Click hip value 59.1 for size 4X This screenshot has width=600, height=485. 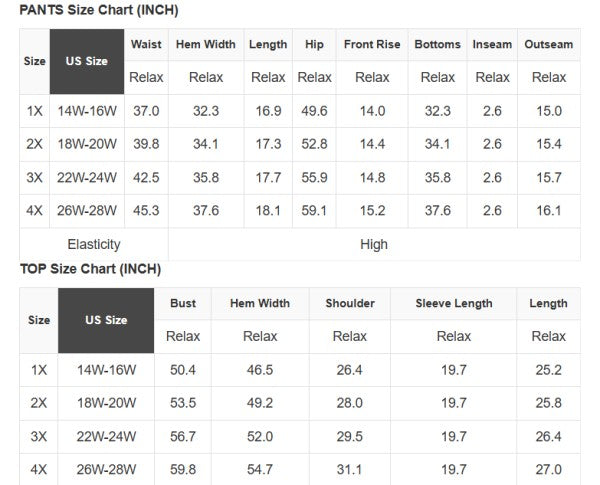314,210
